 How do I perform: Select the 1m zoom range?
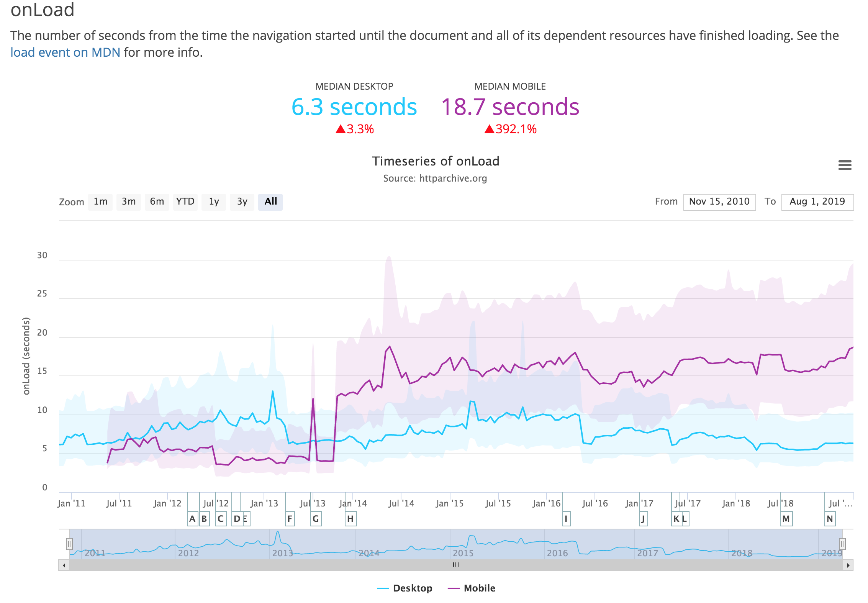[100, 202]
